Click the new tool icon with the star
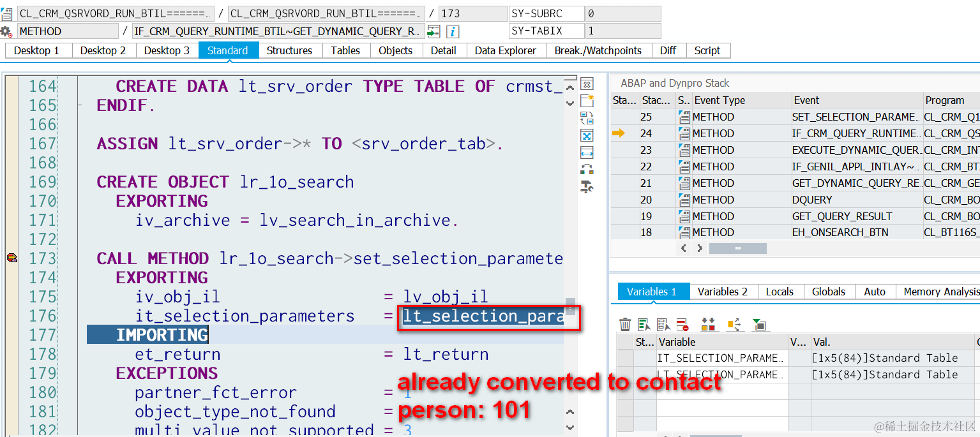 click(587, 101)
